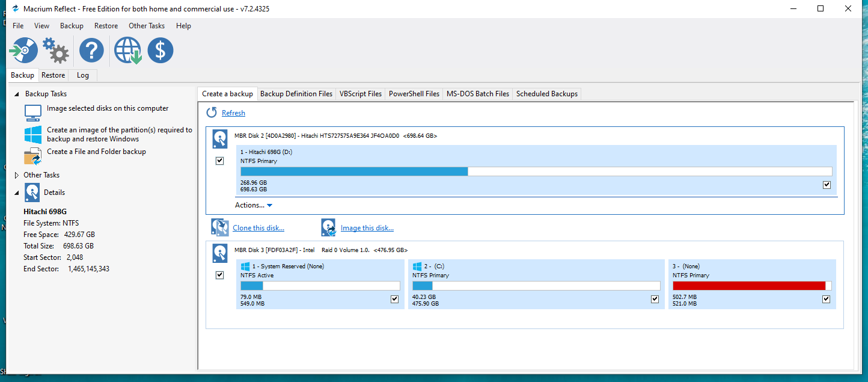
Task: Open the Backup Definition Files tab
Action: [x=296, y=94]
